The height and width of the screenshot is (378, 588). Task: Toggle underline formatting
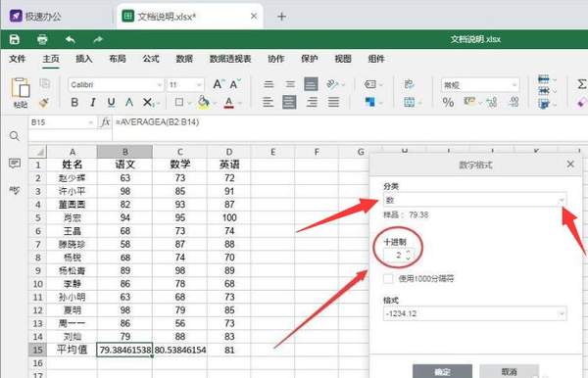click(111, 102)
